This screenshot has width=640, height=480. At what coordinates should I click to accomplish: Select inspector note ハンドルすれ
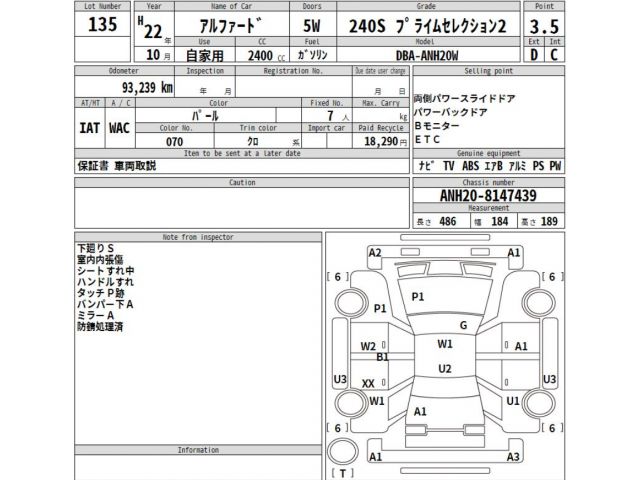(105, 282)
